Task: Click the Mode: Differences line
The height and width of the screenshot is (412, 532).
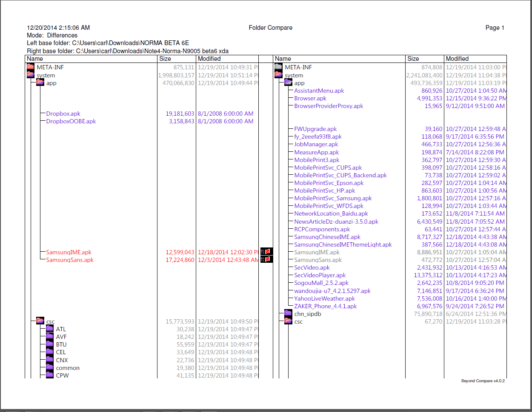Action: (52, 35)
